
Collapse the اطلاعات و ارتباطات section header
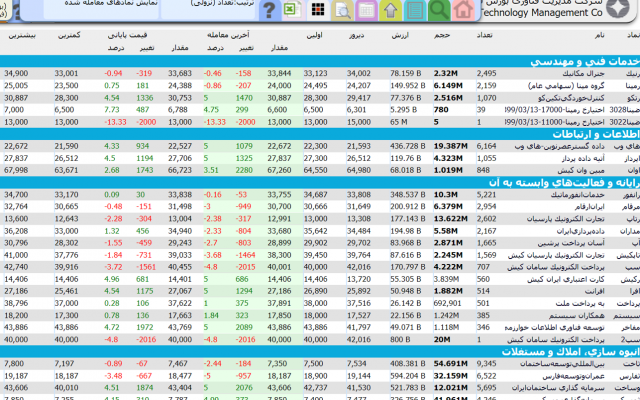(581, 133)
